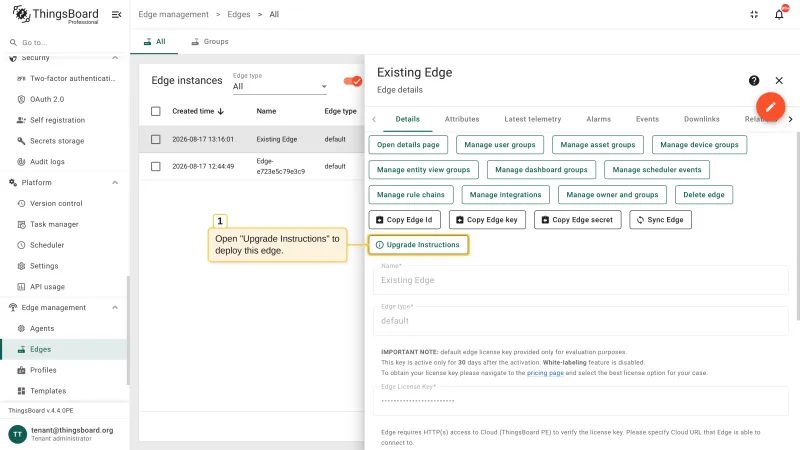The height and width of the screenshot is (450, 800).
Task: Open API usage menu item
Action: (x=64, y=287)
